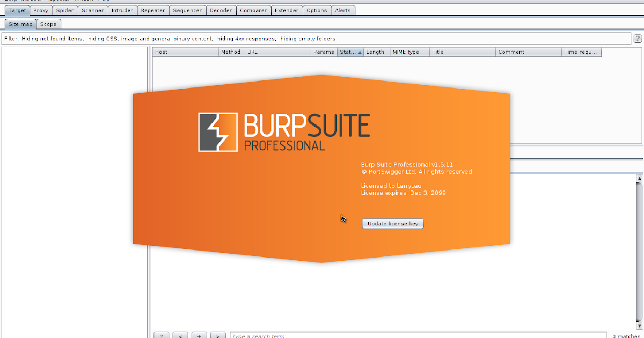The width and height of the screenshot is (644, 338).
Task: Sort by the Title column header
Action: [463, 52]
